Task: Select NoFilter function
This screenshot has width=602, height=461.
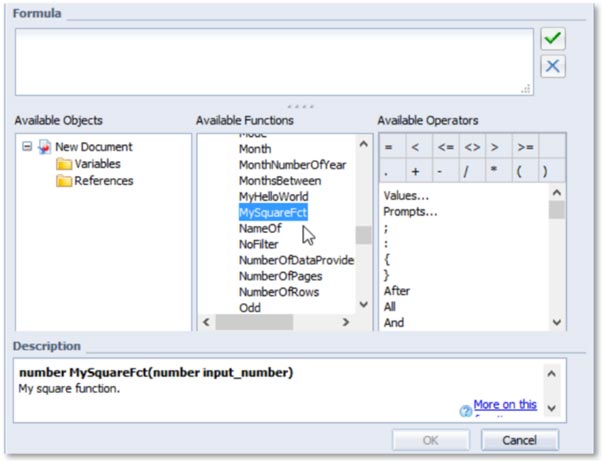Action: point(258,245)
